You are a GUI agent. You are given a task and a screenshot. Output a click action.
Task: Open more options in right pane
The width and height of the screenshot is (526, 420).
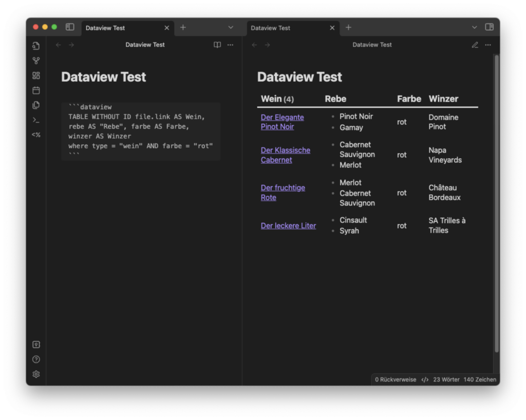click(488, 45)
